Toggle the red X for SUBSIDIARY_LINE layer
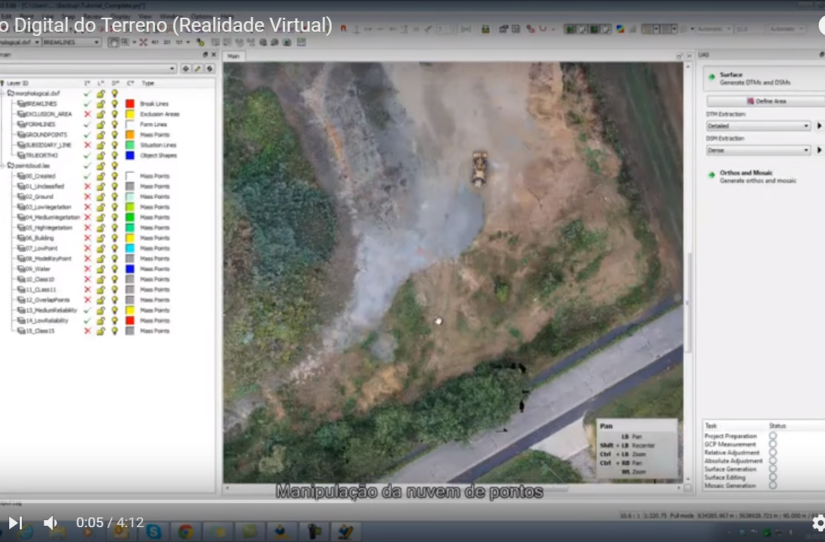Screen dimensions: 825x542 [x=87, y=145]
